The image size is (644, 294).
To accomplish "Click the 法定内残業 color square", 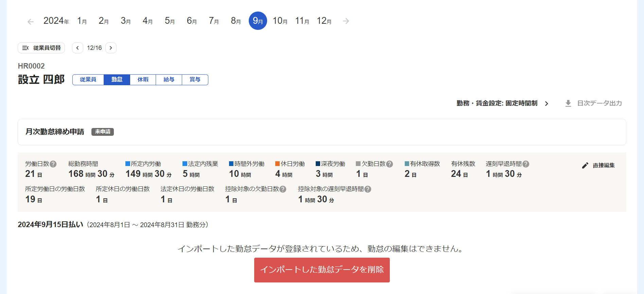I will tap(185, 164).
